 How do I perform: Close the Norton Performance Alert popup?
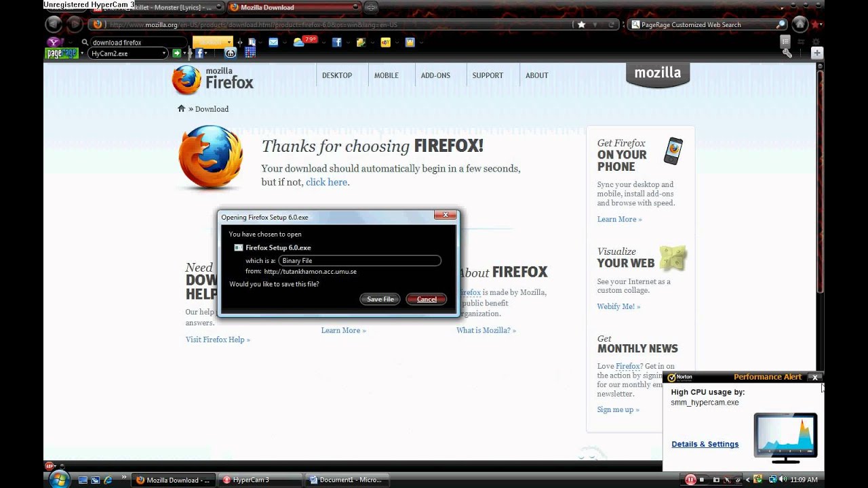[815, 378]
